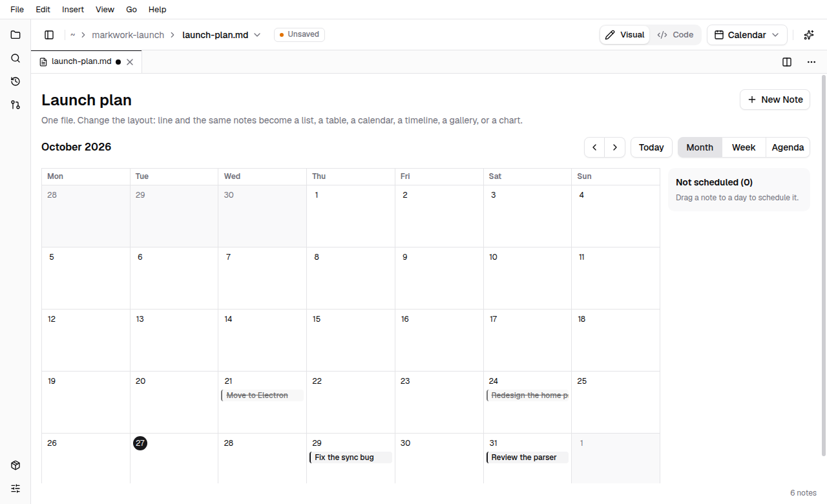The height and width of the screenshot is (504, 827).
Task: Open the Help menu
Action: click(x=158, y=10)
